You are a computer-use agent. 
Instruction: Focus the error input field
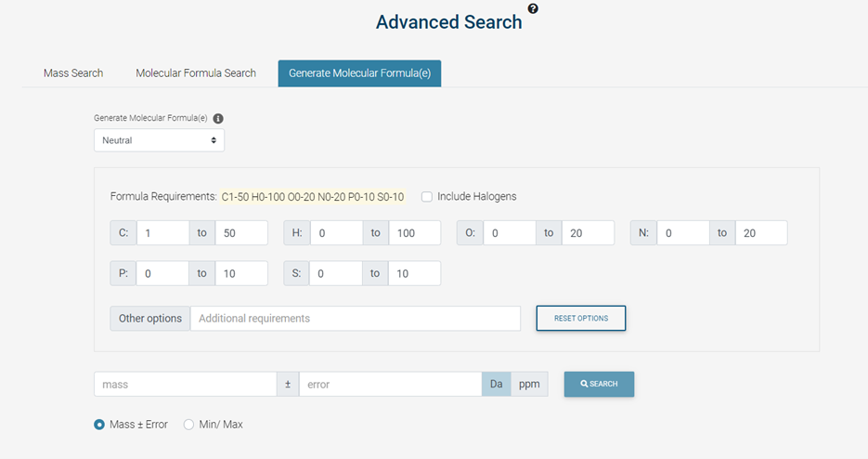[x=390, y=384]
